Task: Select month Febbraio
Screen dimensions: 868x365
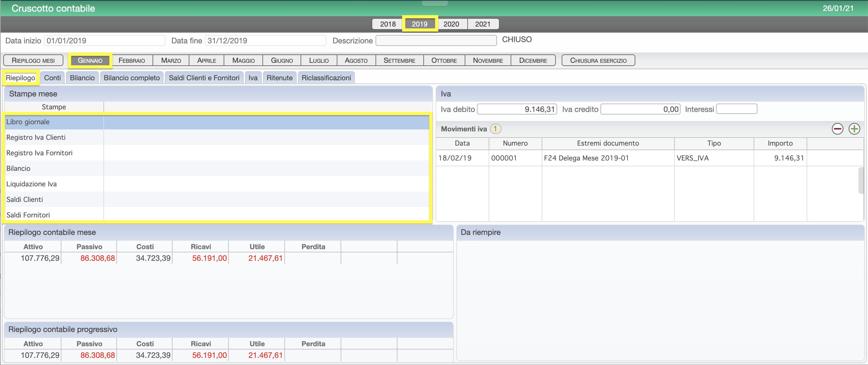Action: click(132, 61)
